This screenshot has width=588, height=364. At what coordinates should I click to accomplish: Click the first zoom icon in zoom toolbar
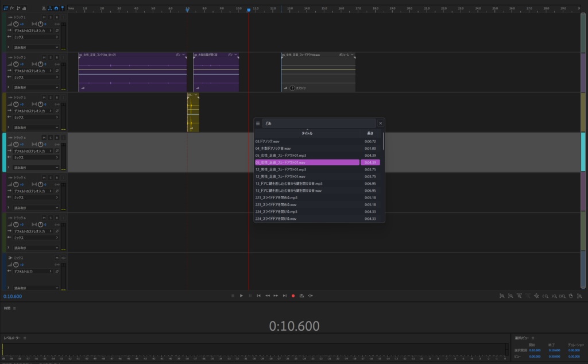(x=502, y=296)
